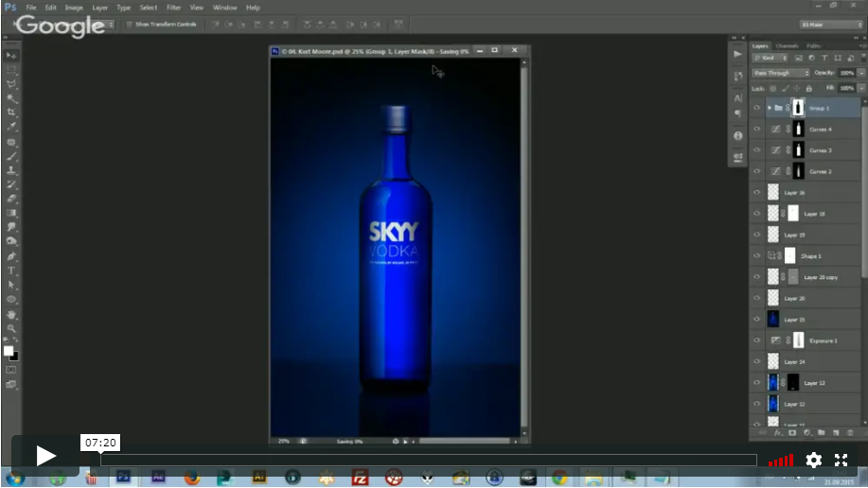Click the lock all icon in Lock row

click(808, 89)
